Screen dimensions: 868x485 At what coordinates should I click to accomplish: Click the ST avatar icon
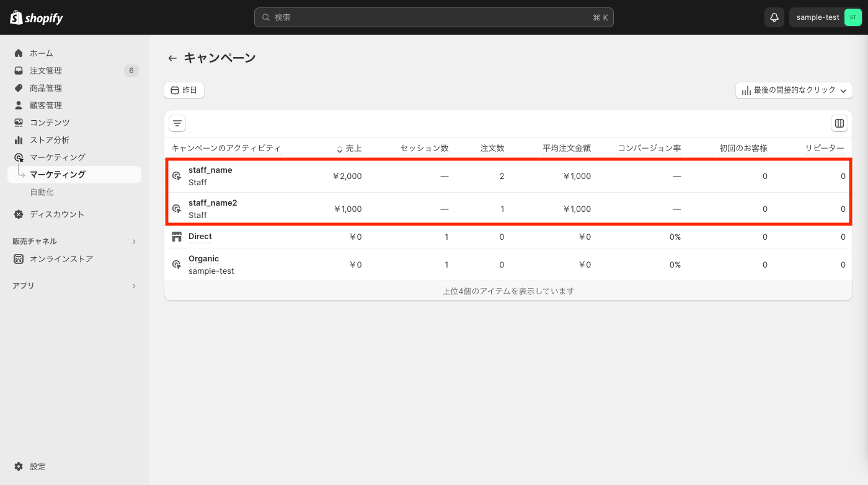[852, 17]
